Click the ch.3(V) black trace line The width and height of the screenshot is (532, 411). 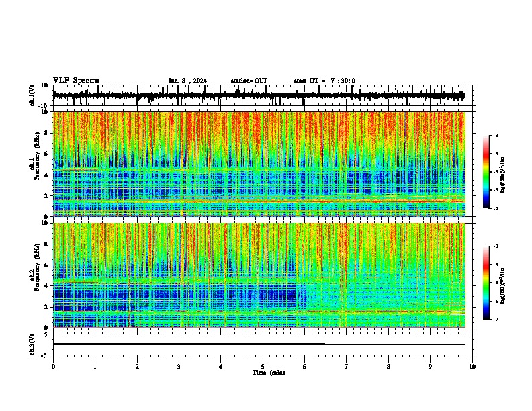(x=259, y=344)
